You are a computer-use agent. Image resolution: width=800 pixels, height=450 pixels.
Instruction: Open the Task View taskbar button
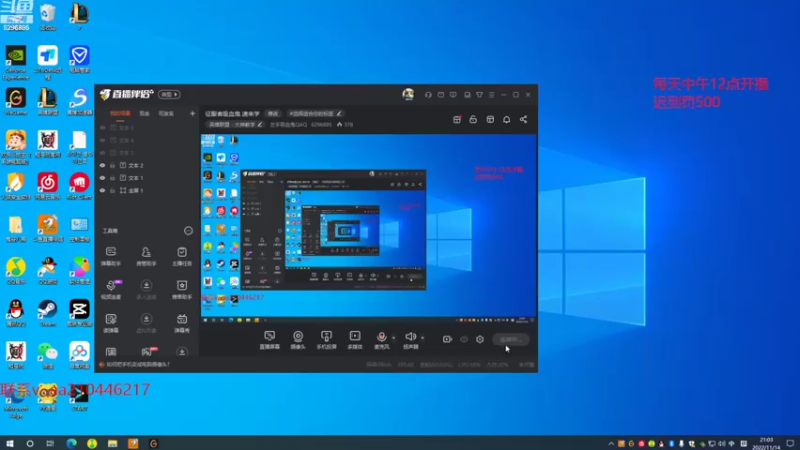pyautogui.click(x=50, y=443)
